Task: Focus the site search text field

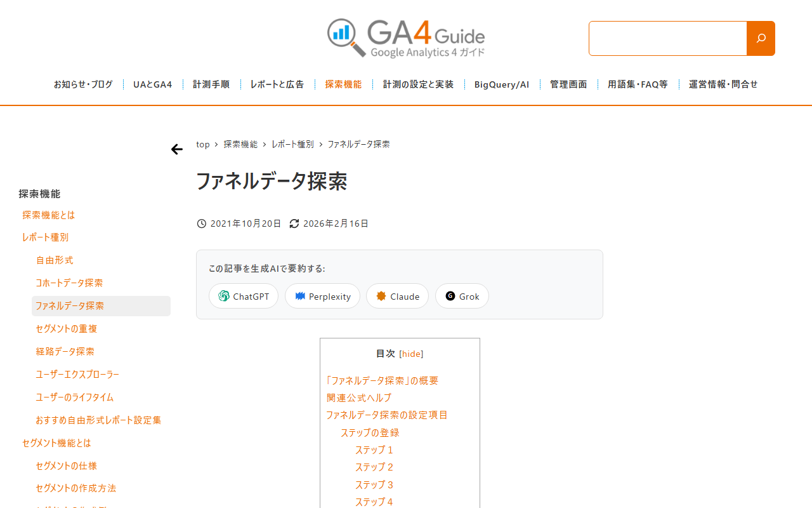Action: 668,38
